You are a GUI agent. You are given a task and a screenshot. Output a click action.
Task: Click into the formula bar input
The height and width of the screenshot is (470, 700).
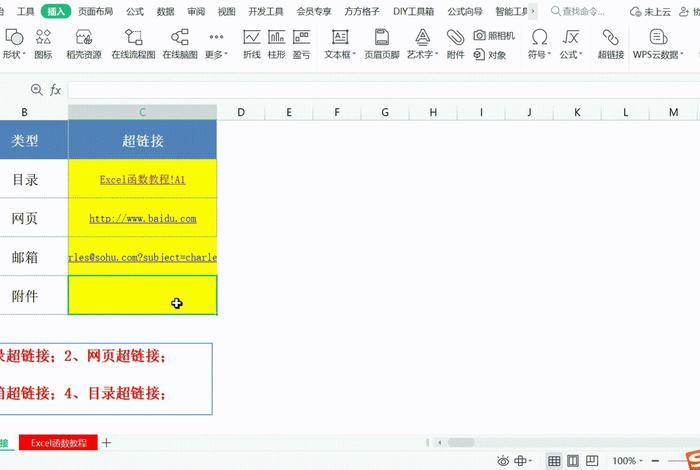(x=384, y=90)
